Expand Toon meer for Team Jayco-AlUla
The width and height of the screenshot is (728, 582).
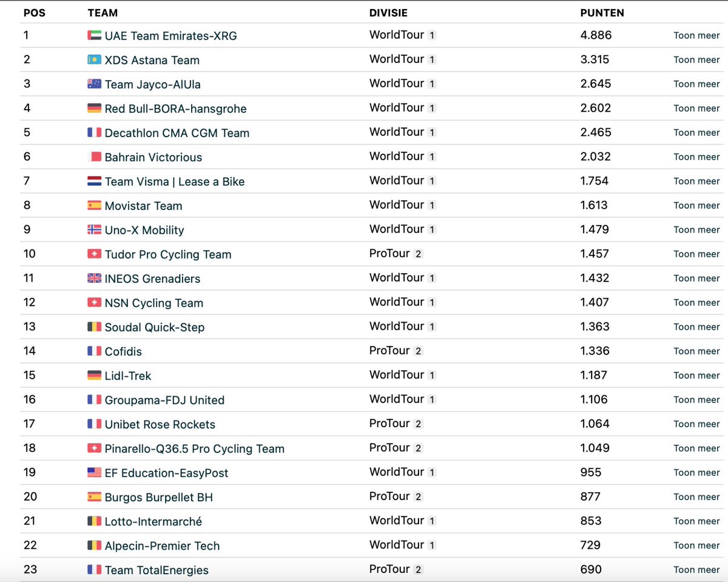696,84
